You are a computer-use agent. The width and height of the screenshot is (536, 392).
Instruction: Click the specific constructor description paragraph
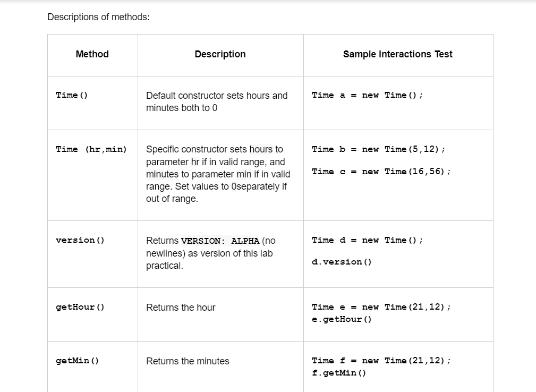pyautogui.click(x=218, y=174)
